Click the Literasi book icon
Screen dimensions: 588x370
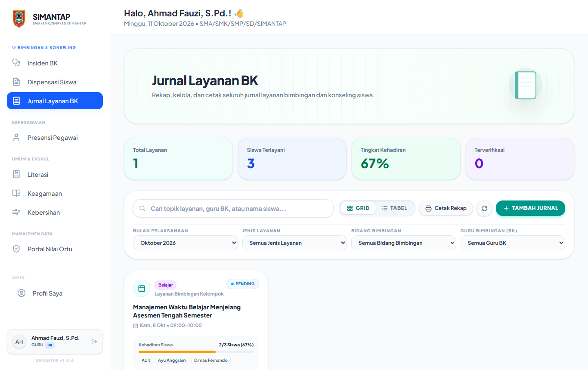[16, 174]
